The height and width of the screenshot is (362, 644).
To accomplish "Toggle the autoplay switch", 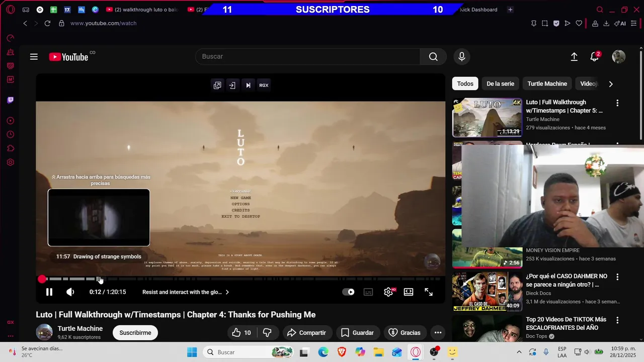I will [348, 292].
